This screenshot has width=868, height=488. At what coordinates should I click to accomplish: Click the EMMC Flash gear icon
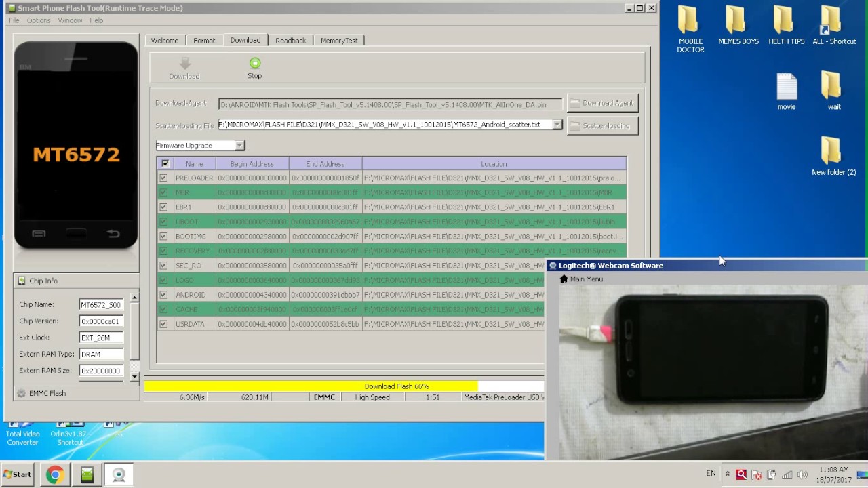21,393
